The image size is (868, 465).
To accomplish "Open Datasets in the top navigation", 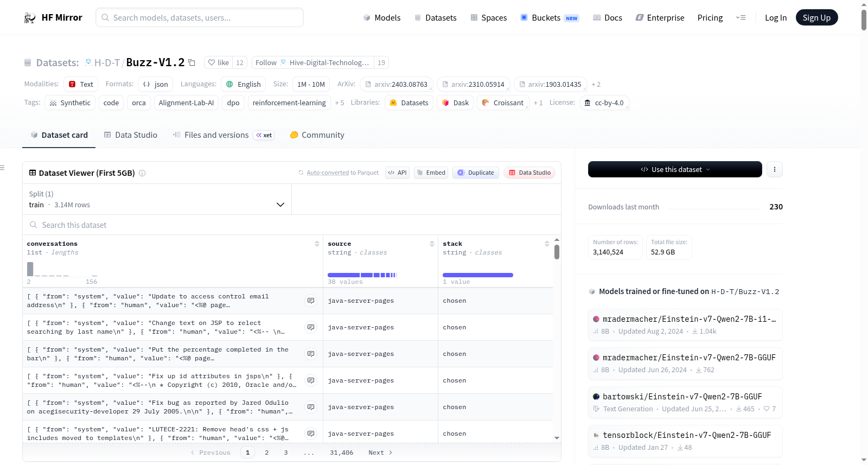I will click(435, 17).
